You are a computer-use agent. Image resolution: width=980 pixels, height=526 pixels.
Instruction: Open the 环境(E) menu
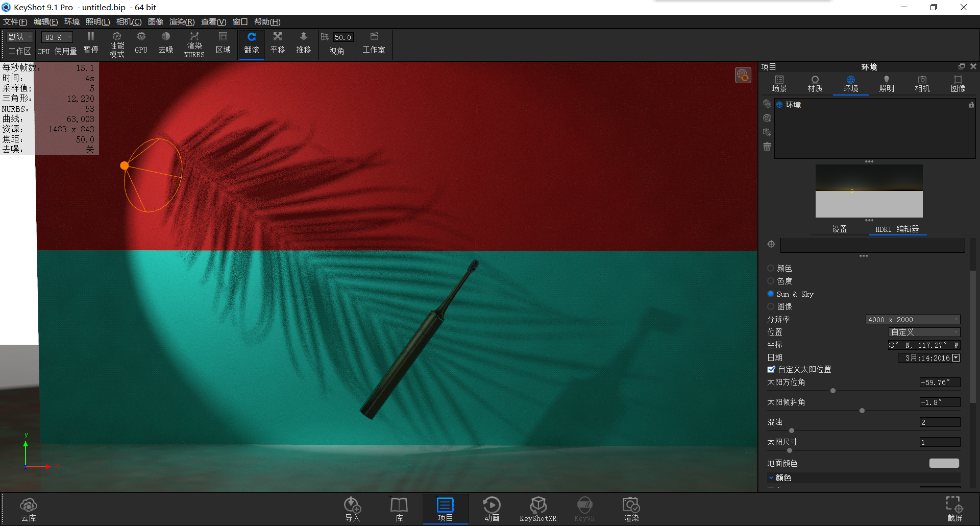(71, 21)
